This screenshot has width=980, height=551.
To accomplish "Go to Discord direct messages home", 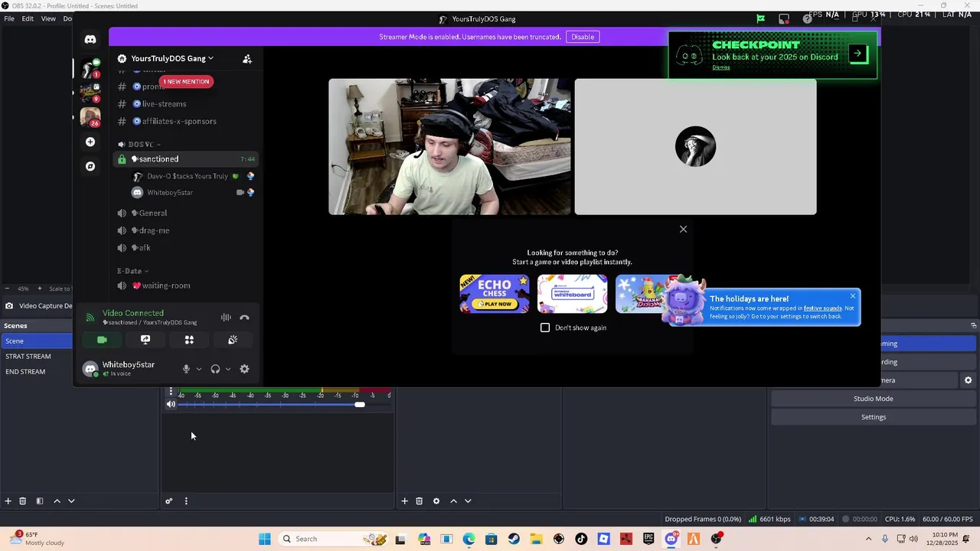I will click(90, 40).
